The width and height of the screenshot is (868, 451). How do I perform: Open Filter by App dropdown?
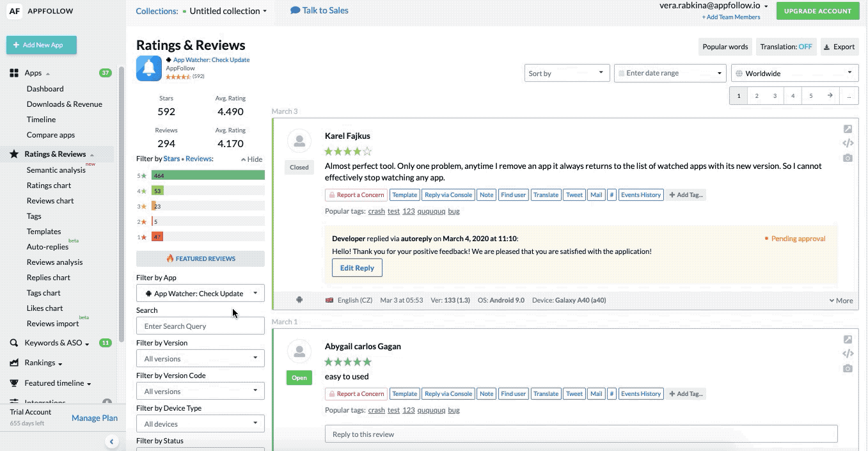click(x=200, y=293)
